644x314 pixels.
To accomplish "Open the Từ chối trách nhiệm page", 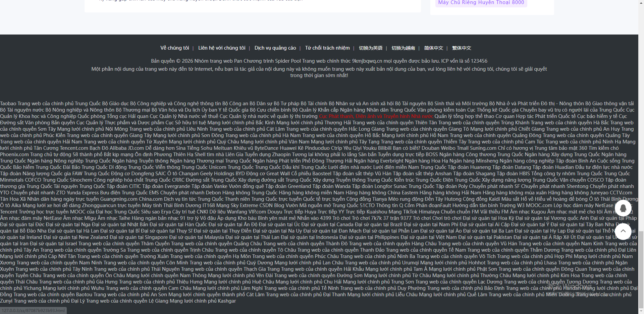I will click(327, 48).
